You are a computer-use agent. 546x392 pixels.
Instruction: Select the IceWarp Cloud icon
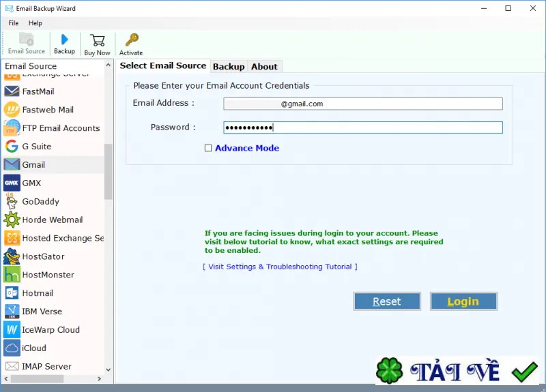pos(12,330)
